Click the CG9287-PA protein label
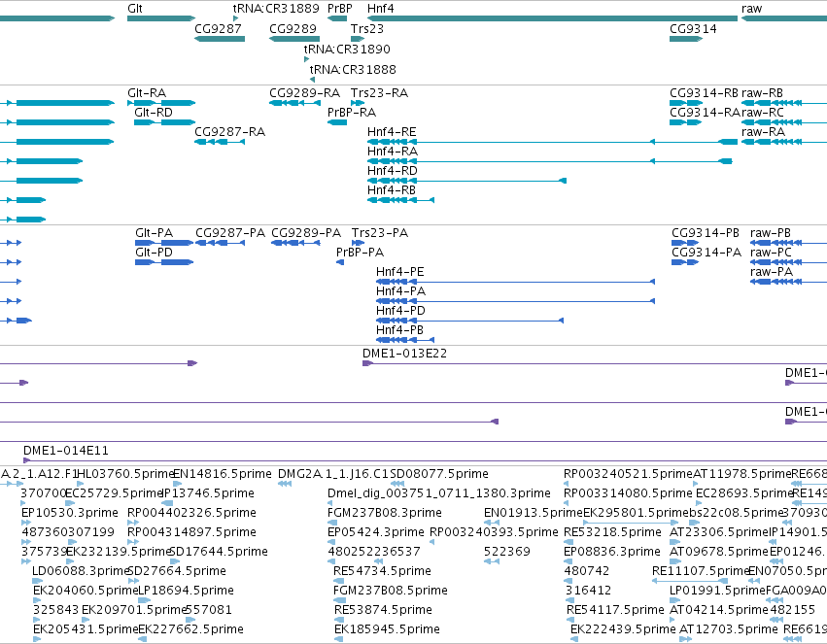827x644 pixels. tap(230, 233)
